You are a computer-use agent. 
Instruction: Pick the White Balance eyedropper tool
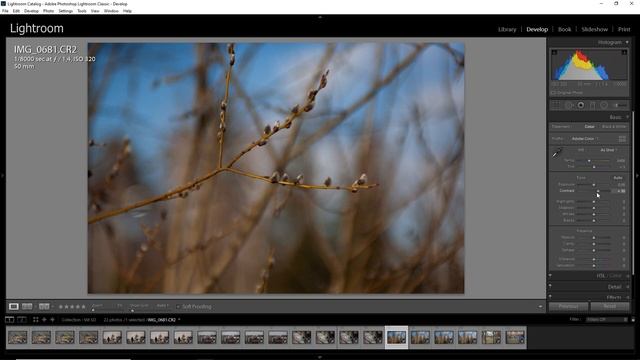[x=556, y=153]
